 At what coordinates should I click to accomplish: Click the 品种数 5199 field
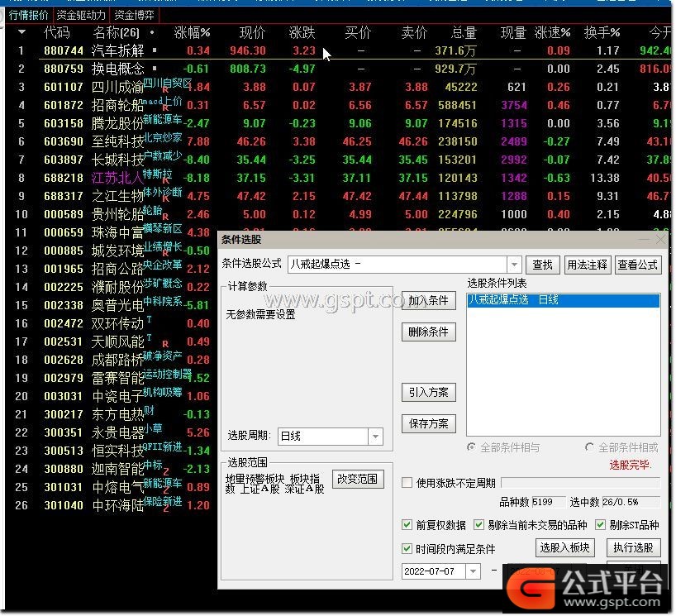click(549, 502)
